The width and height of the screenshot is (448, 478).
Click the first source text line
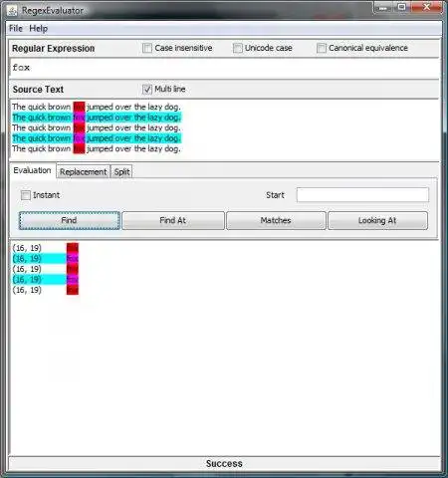[97, 107]
